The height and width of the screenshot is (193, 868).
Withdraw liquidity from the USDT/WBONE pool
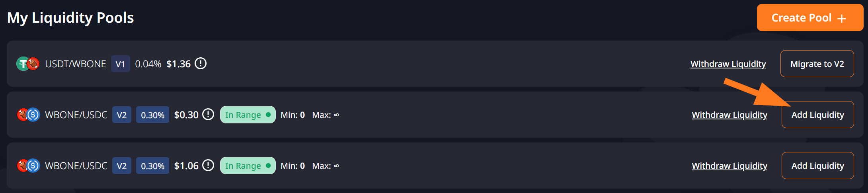click(x=728, y=64)
